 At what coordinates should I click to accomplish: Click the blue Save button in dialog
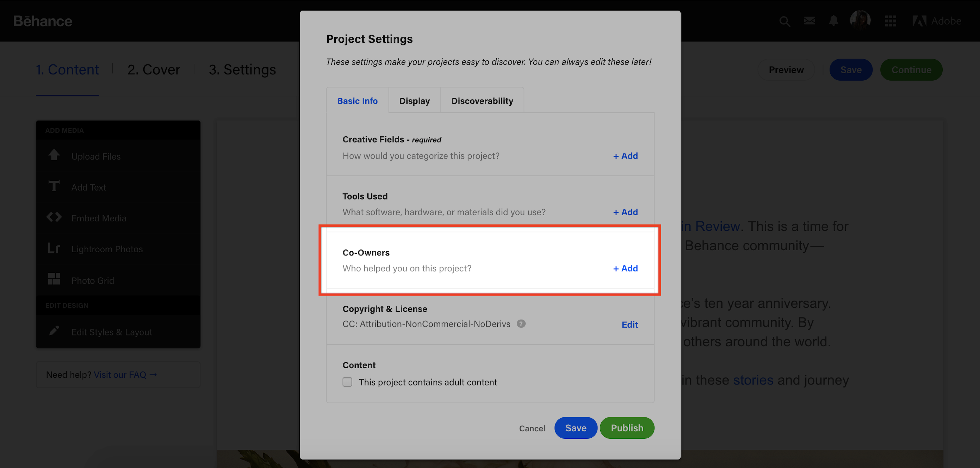[x=576, y=428]
